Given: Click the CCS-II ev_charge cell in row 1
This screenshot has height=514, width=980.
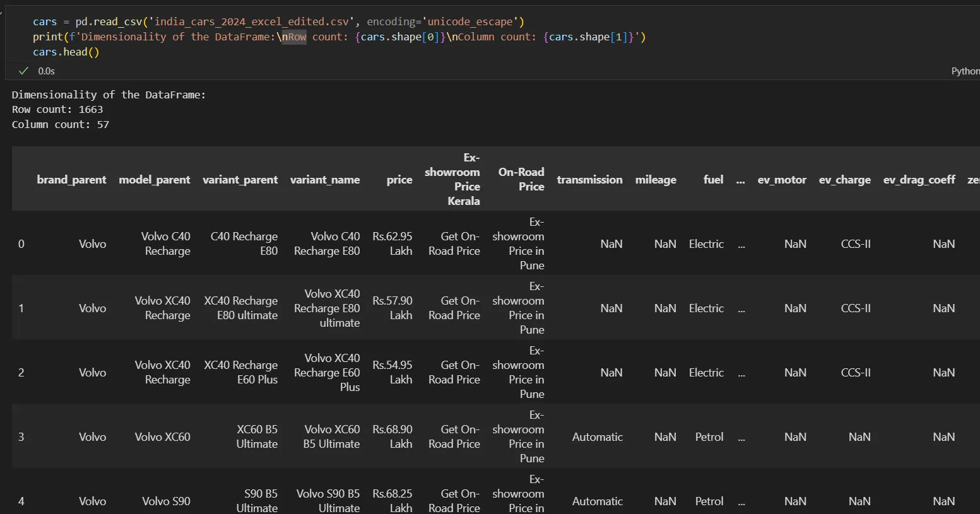Looking at the screenshot, I should pos(856,308).
